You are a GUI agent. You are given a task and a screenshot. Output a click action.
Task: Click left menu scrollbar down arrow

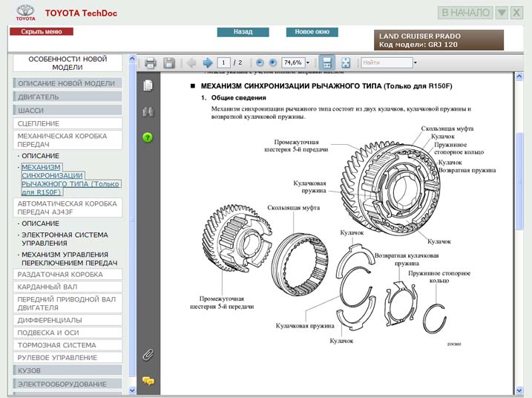pos(132,391)
